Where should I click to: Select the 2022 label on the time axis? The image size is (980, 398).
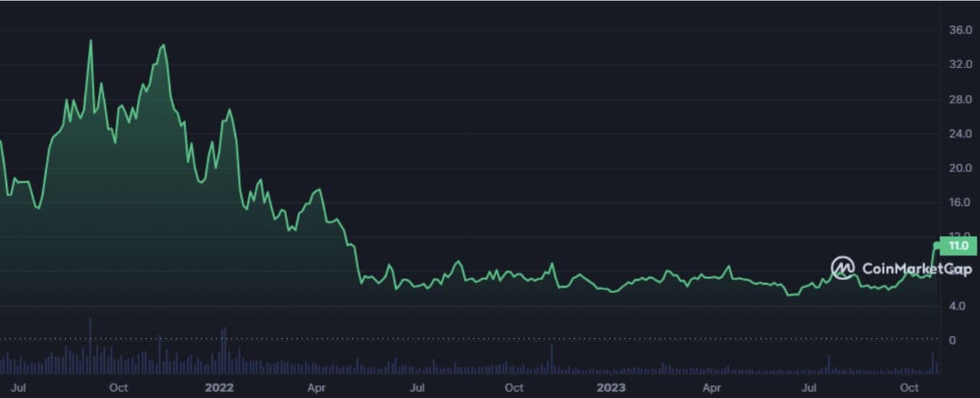[219, 387]
